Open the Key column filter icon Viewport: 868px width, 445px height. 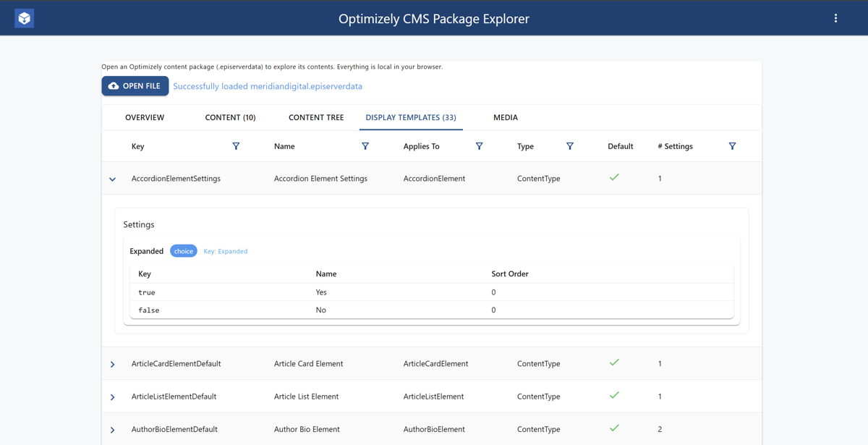(x=236, y=146)
